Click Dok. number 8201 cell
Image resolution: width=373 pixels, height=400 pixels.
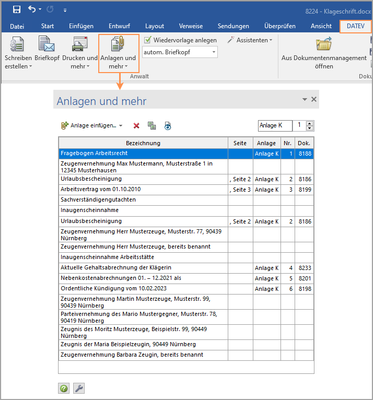304,278
